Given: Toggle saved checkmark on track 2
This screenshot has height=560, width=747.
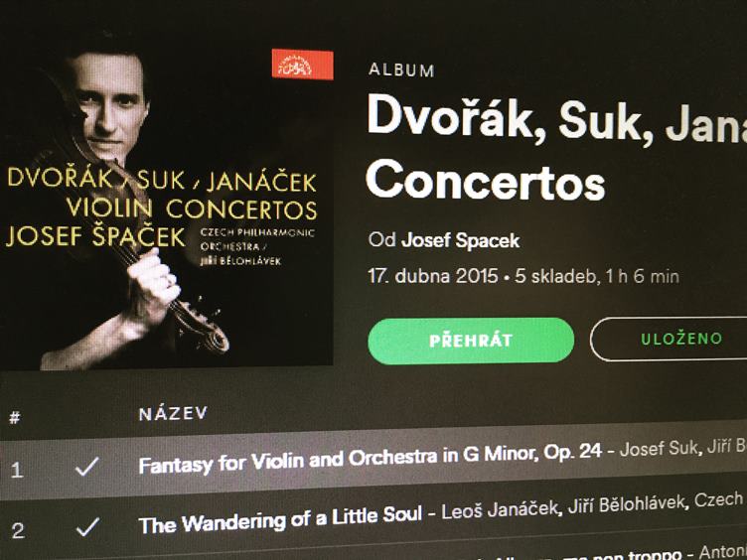Looking at the screenshot, I should pos(87,527).
